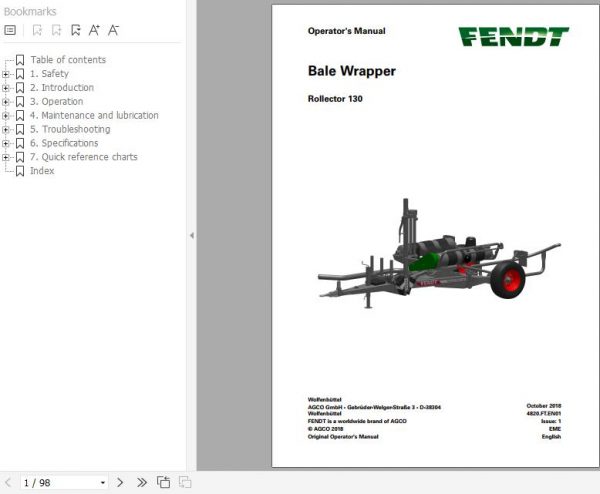The image size is (600, 494).
Task: Click 'FENDT is a worldwide brand of AGCO'
Action: [357, 421]
